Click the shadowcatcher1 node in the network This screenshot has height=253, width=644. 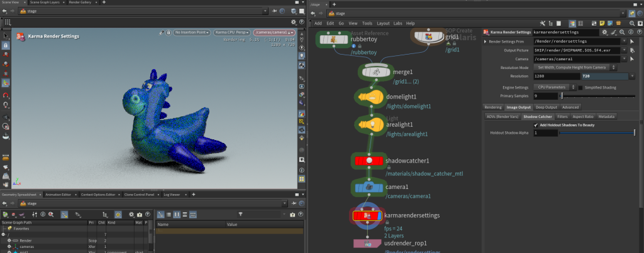tap(369, 161)
